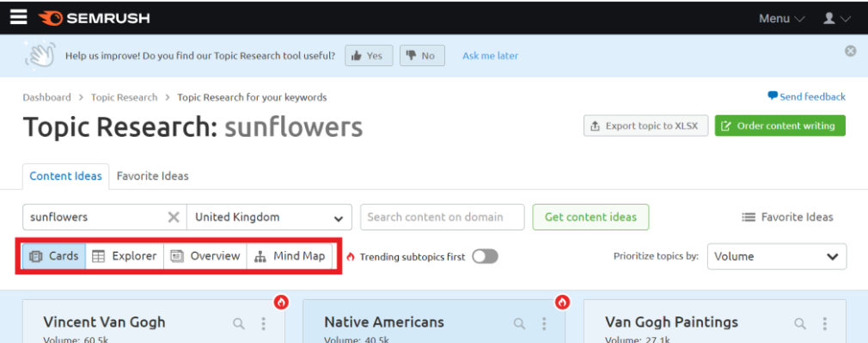Image resolution: width=868 pixels, height=343 pixels.
Task: Toggle Trending subtopics first switch
Action: pyautogui.click(x=485, y=256)
